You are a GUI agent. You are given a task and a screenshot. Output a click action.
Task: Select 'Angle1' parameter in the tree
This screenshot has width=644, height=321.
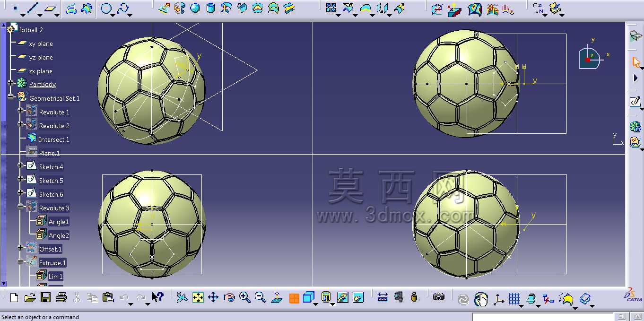pyautogui.click(x=59, y=222)
